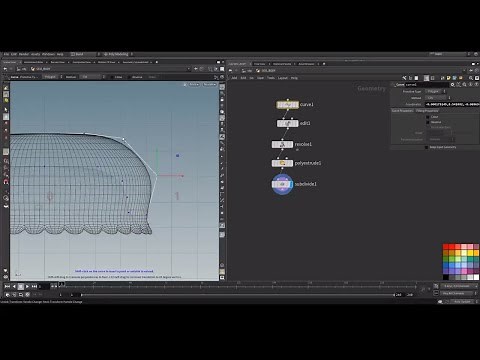
Task: Click the red color swatch in palette
Action: (446, 247)
